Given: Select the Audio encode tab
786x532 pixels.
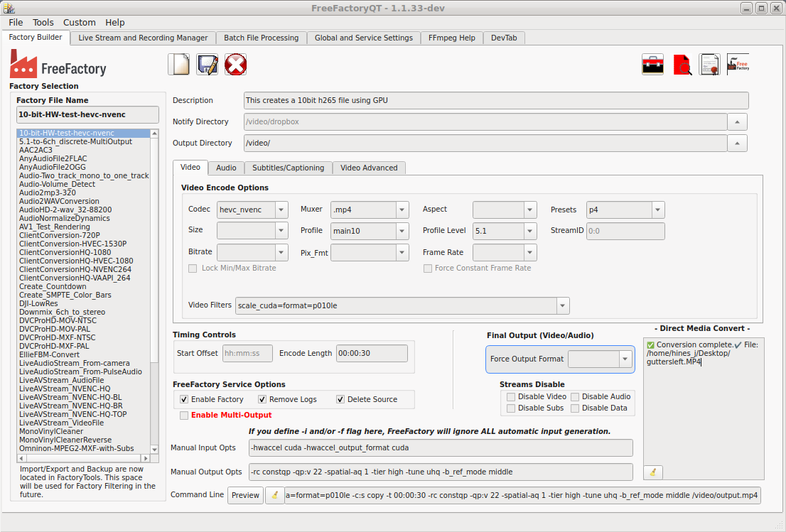Looking at the screenshot, I should click(x=226, y=168).
